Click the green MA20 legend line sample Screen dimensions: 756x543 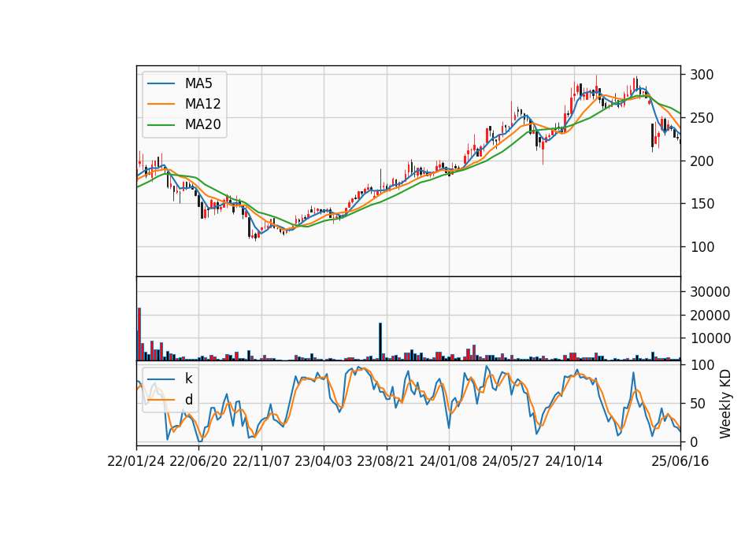[161, 125]
